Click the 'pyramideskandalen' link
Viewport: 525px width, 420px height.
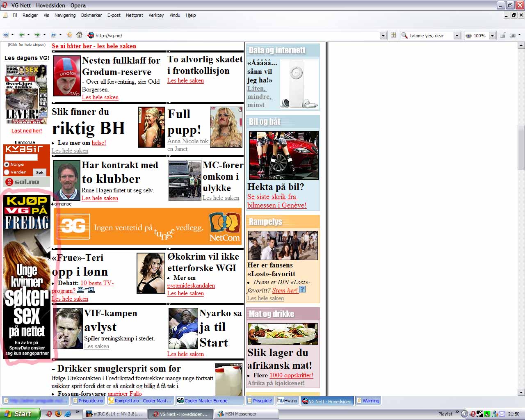191,285
